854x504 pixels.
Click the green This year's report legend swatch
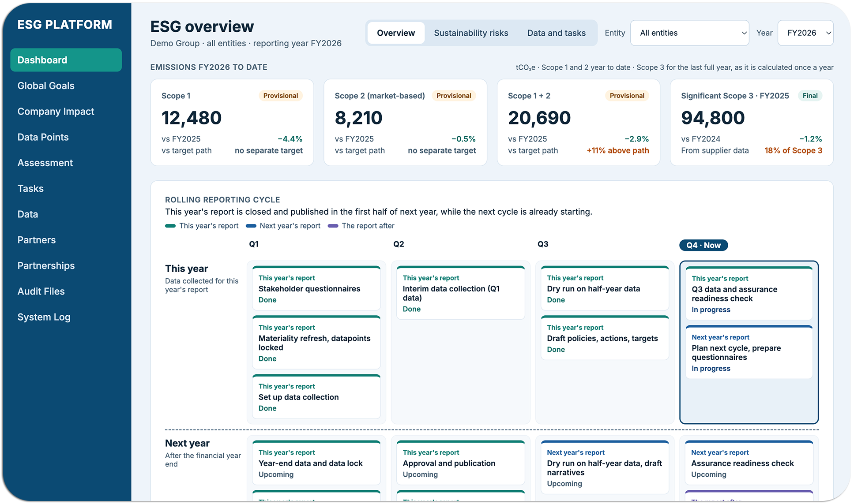coord(170,226)
